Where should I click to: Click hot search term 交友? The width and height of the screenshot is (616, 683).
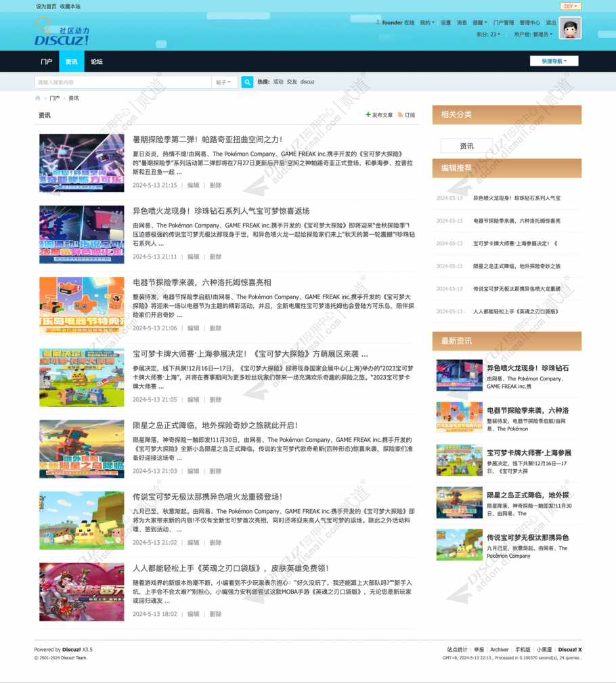point(292,82)
